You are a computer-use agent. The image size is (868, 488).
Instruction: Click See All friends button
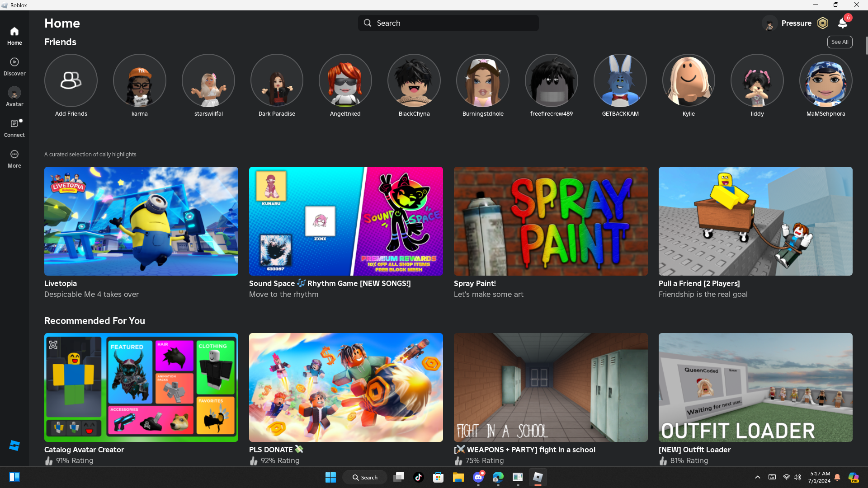click(x=840, y=42)
